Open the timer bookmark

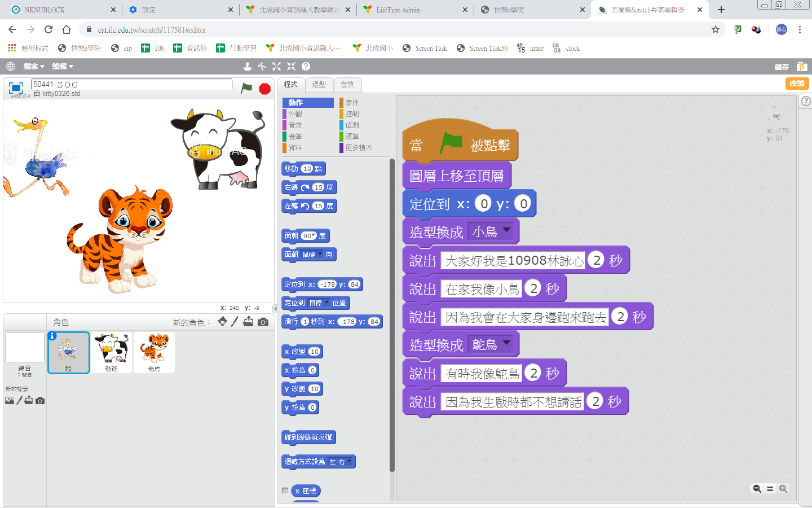pos(530,49)
